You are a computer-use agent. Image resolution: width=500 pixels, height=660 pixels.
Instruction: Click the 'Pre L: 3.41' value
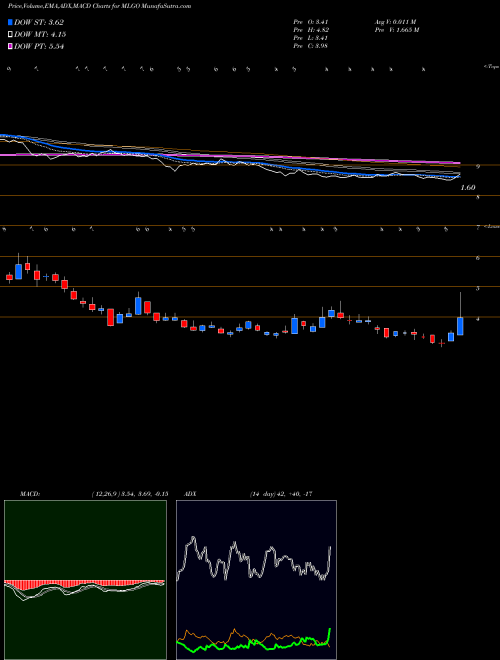click(x=311, y=38)
